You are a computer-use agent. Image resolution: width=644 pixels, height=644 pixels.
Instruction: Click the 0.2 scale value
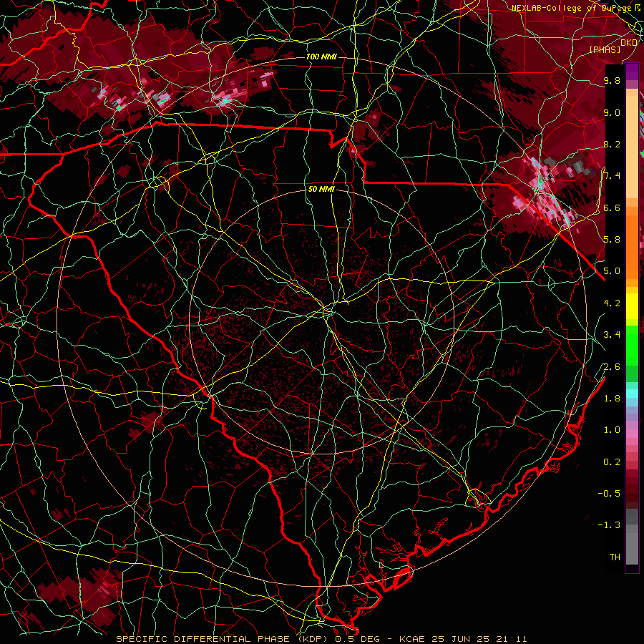pyautogui.click(x=612, y=462)
